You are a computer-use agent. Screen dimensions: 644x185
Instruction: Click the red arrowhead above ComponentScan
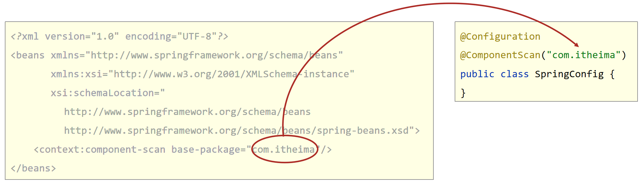coord(577,45)
